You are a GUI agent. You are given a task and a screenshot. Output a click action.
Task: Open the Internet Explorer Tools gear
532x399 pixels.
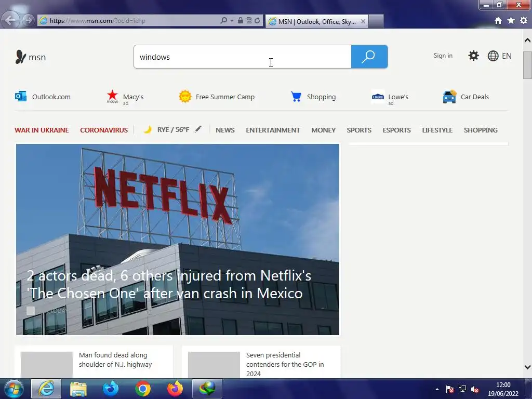click(524, 21)
